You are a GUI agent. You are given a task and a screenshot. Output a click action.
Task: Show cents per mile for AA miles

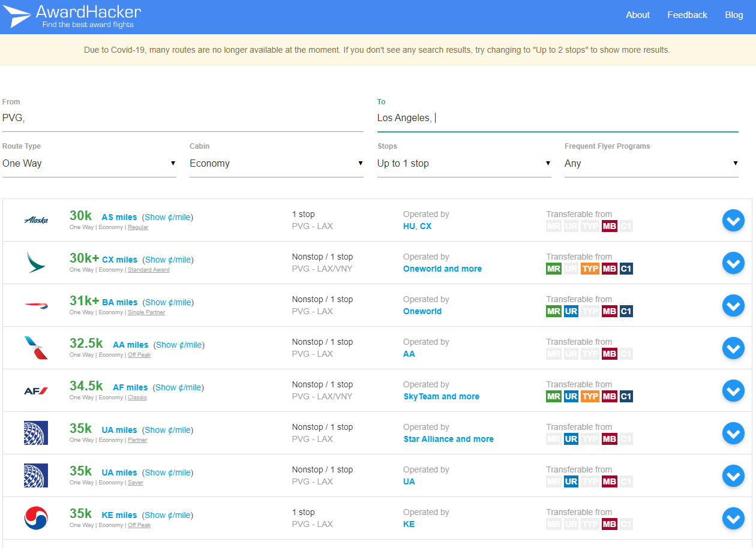pos(178,345)
